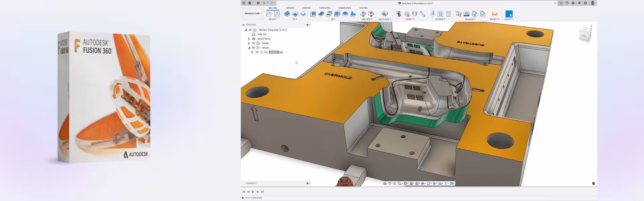Click the timeline Play button
Screen dimensions: 644x201
click(x=253, y=192)
